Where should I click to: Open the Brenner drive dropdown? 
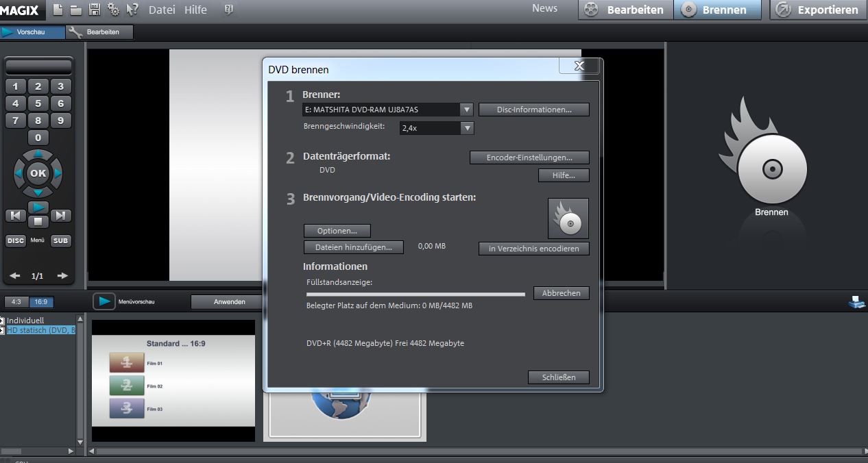pos(466,110)
